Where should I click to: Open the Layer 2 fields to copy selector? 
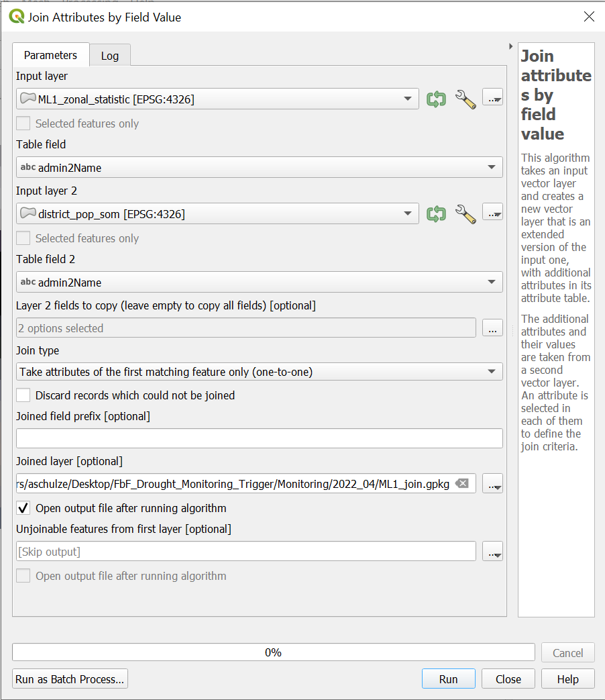(492, 328)
